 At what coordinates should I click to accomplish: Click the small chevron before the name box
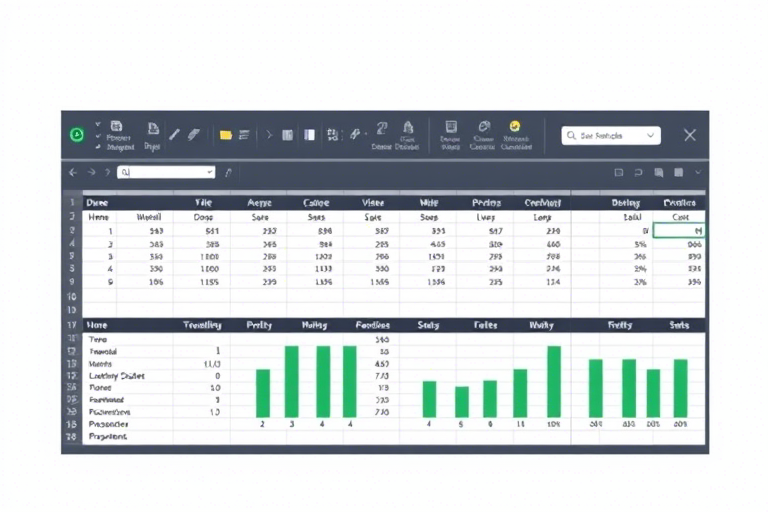(107, 172)
